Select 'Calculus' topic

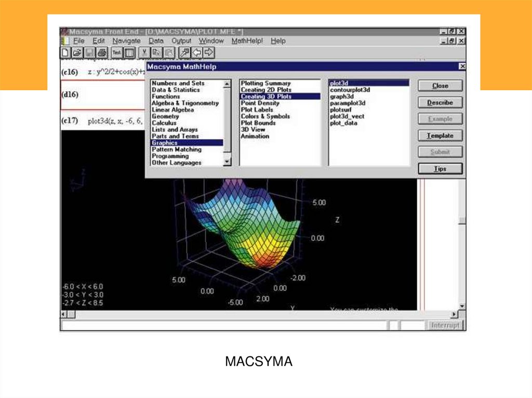pyautogui.click(x=164, y=123)
